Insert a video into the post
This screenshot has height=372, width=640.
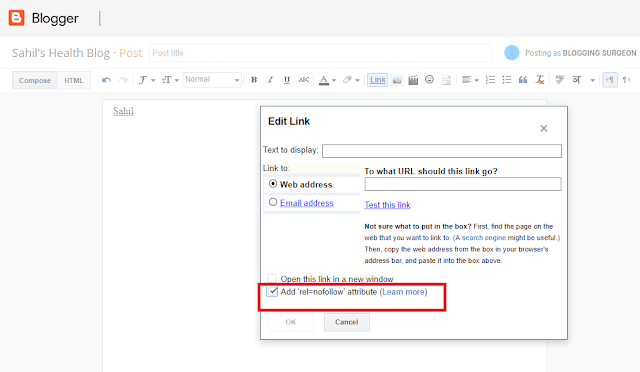[413, 80]
